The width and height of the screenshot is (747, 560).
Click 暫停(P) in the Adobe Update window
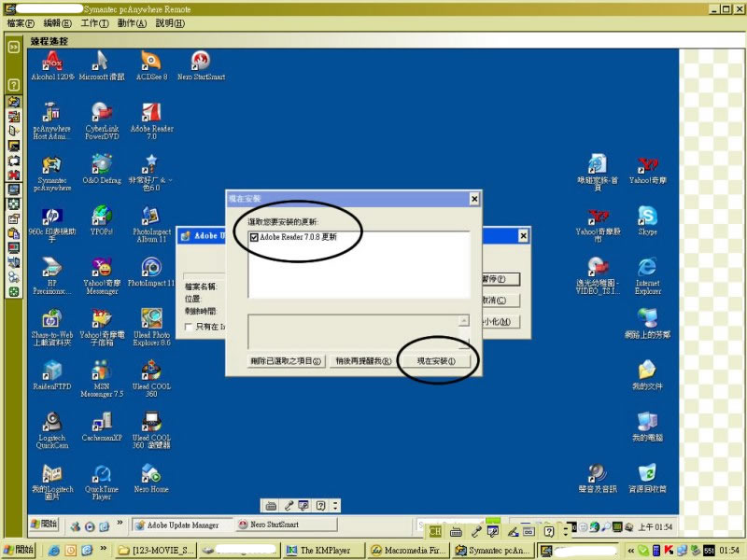(500, 279)
